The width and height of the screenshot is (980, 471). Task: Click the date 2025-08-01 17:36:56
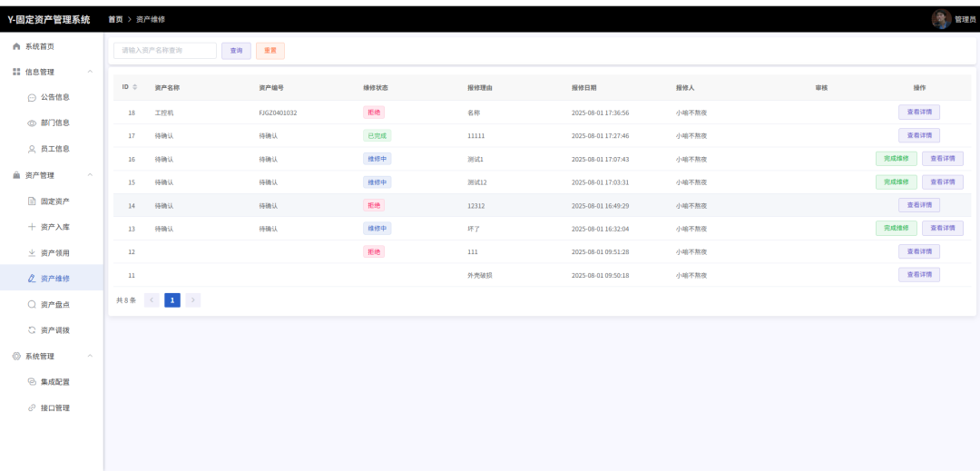[x=600, y=113]
